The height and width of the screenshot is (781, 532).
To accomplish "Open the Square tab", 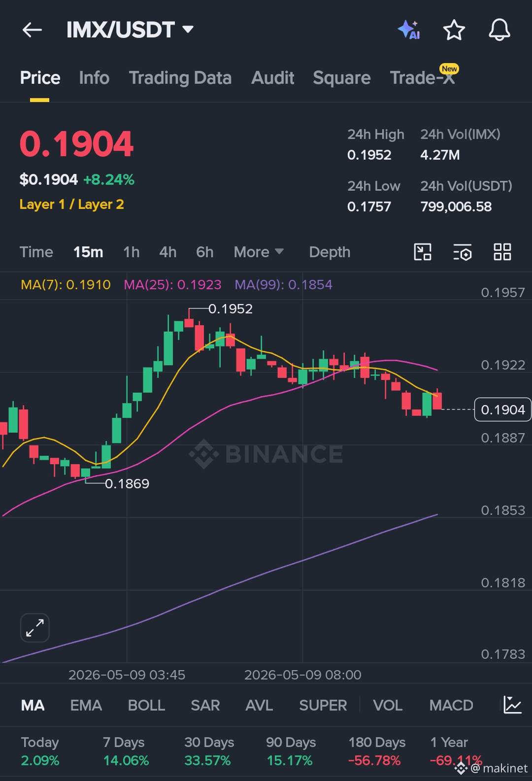I will point(342,78).
